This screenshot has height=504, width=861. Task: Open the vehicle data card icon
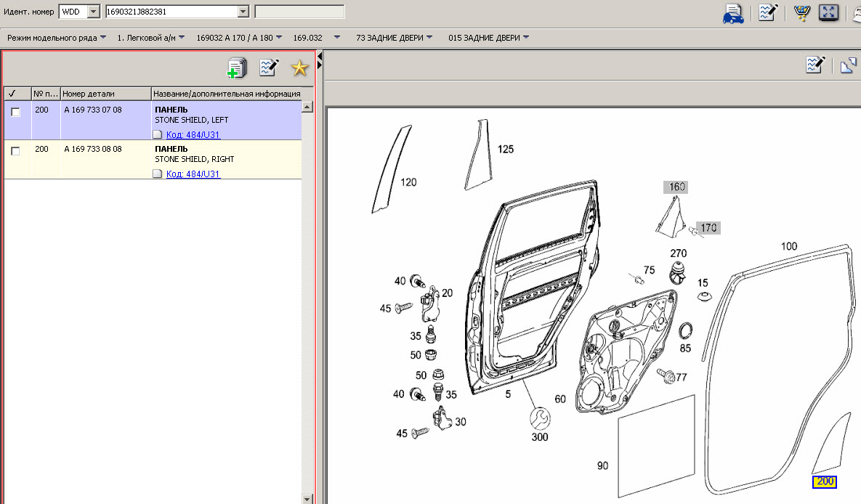click(x=733, y=13)
